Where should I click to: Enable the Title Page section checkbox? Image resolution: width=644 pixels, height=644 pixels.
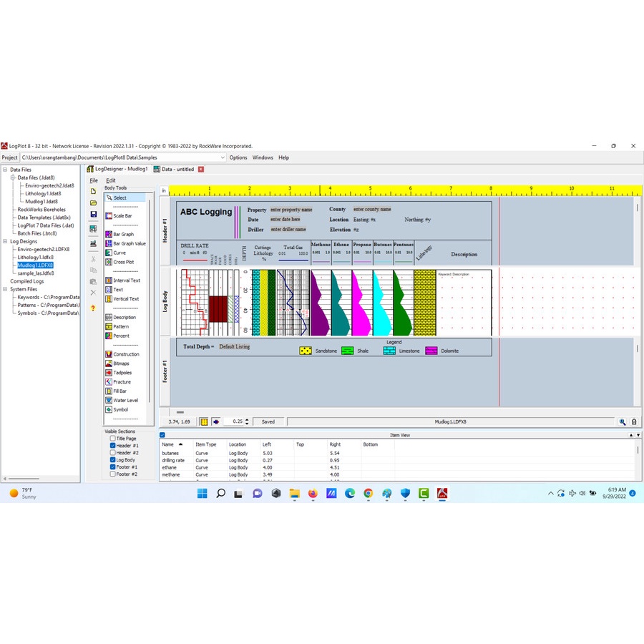click(x=113, y=438)
